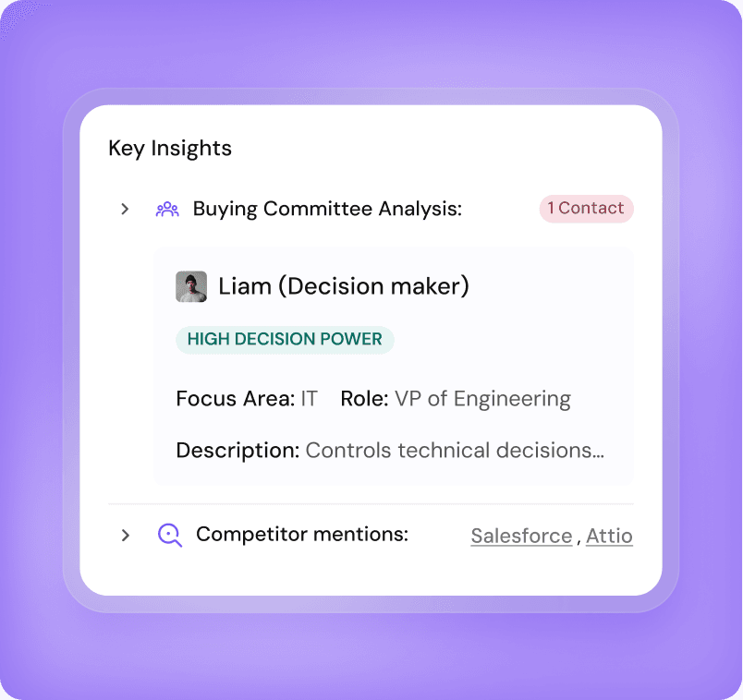Viewport: 743px width, 700px height.
Task: Click the Role field label
Action: [364, 399]
